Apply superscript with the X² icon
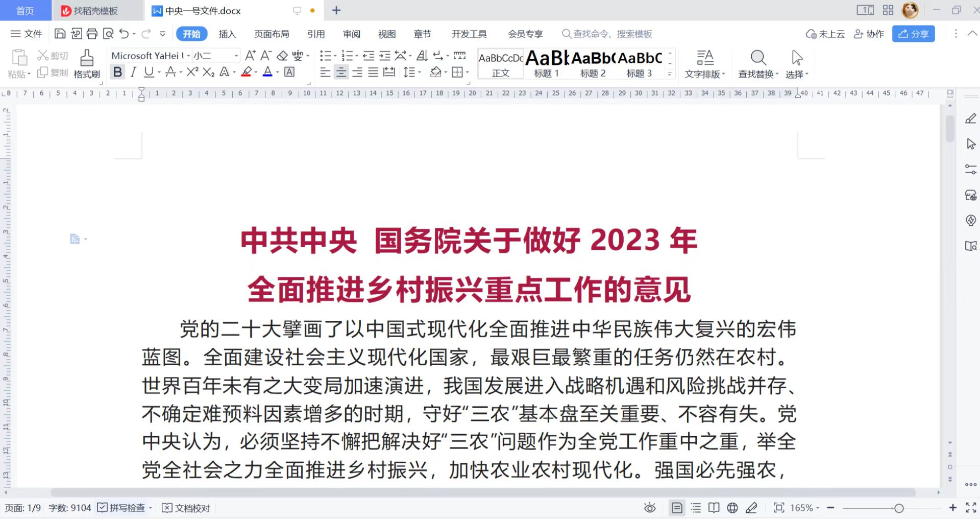Image resolution: width=980 pixels, height=519 pixels. 192,72
